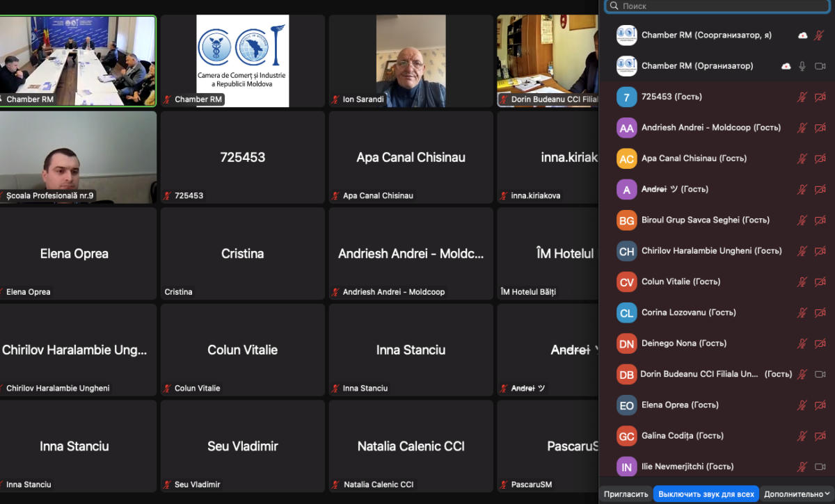This screenshot has height=504, width=835.
Task: Open the Дополнительно dropdown menu
Action: (797, 494)
